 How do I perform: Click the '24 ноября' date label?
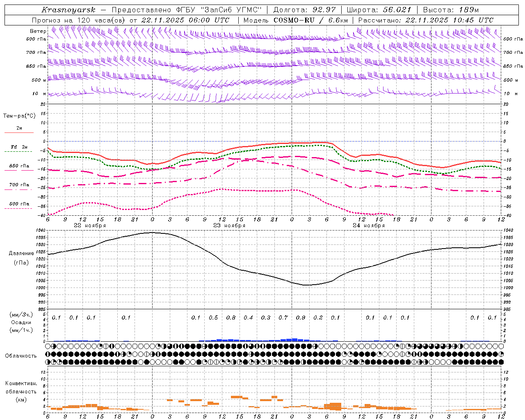(x=369, y=226)
